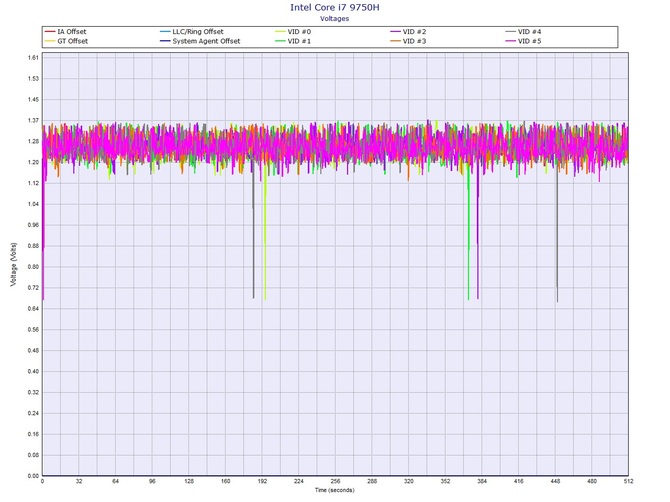670x502 pixels.
Task: Click the 64 tick on time axis
Action: [x=115, y=481]
